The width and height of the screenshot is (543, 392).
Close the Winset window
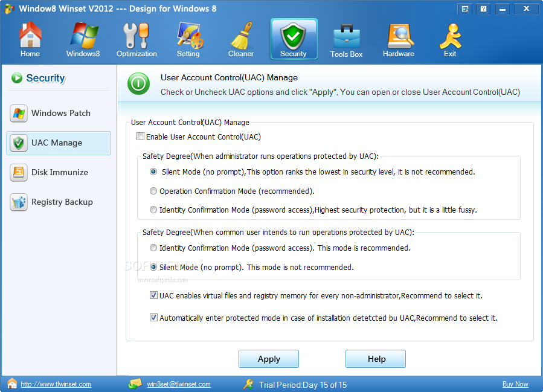click(x=526, y=8)
